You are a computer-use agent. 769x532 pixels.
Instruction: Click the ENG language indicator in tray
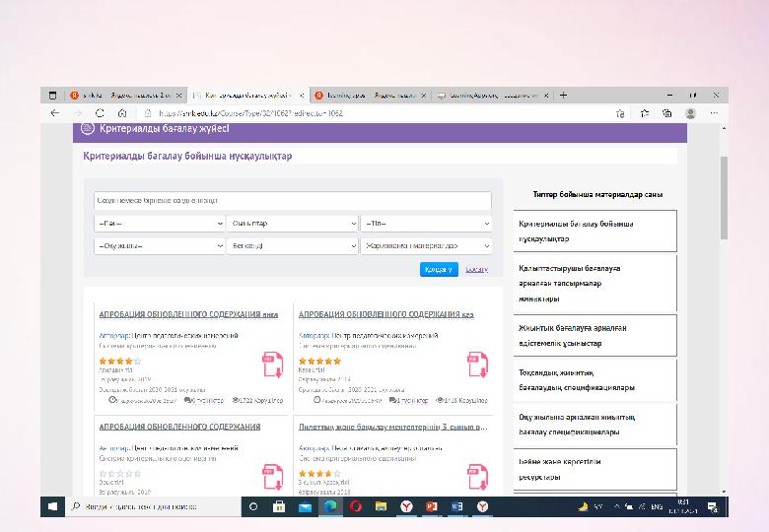pos(657,507)
